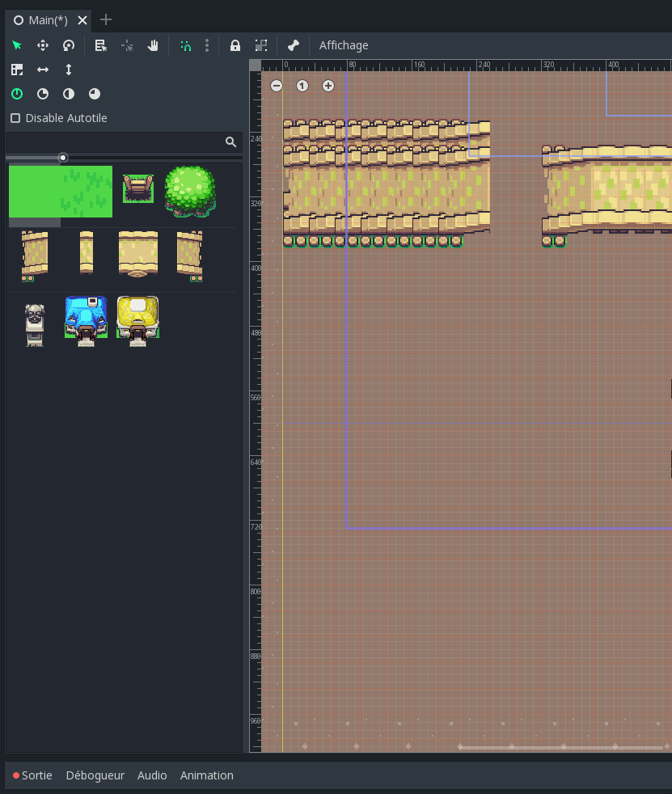The height and width of the screenshot is (794, 672).
Task: Zoom in with the plus button
Action: point(328,85)
